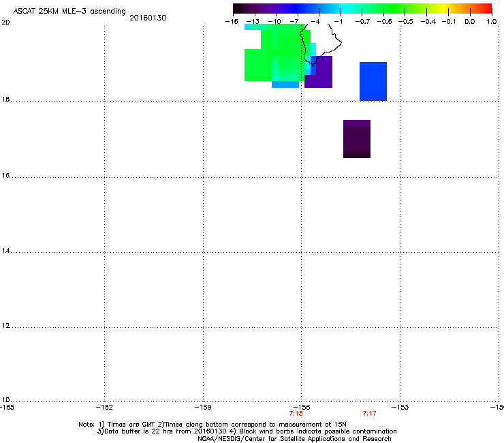Select the 0.0 color scale label
The height and width of the screenshot is (443, 504).
(x=470, y=22)
